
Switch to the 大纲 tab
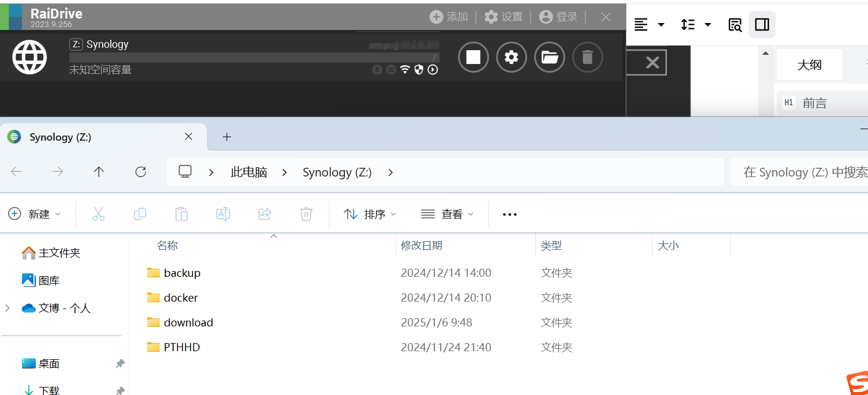pos(809,65)
